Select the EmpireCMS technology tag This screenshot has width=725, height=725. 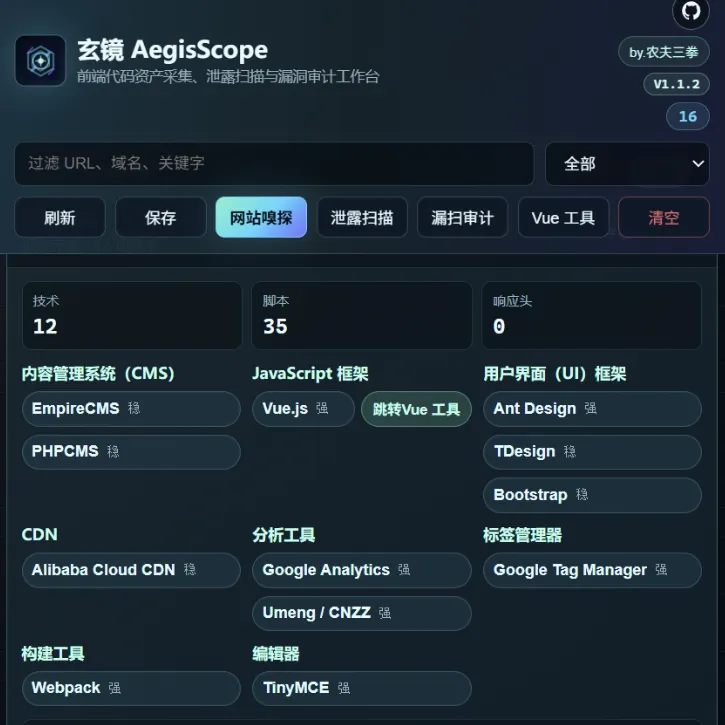click(131, 409)
